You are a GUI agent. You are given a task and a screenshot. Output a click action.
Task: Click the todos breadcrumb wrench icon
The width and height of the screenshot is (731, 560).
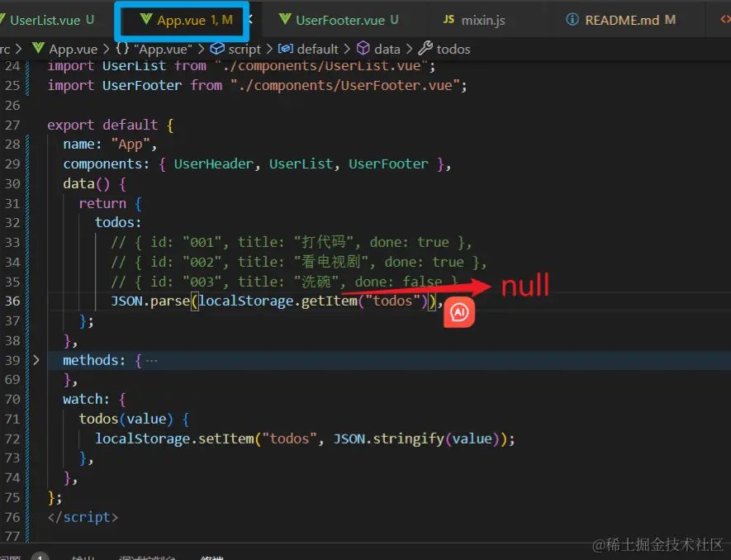click(x=425, y=48)
